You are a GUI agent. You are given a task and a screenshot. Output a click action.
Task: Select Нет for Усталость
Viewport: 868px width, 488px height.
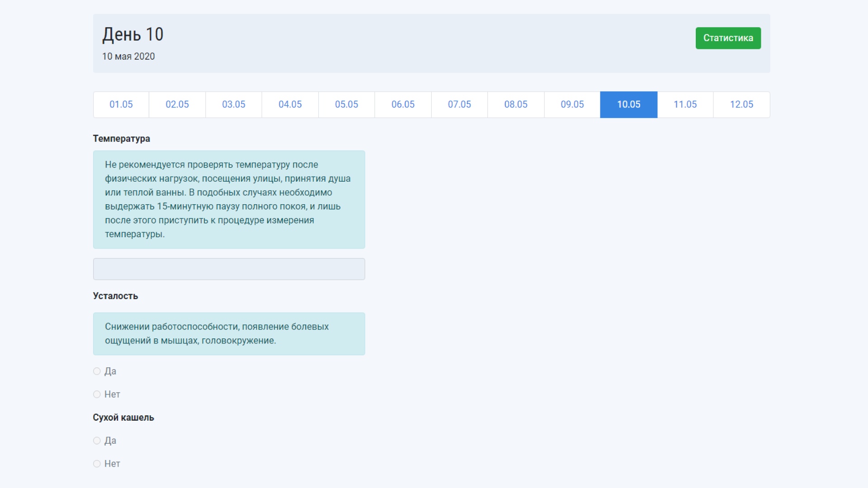click(97, 394)
